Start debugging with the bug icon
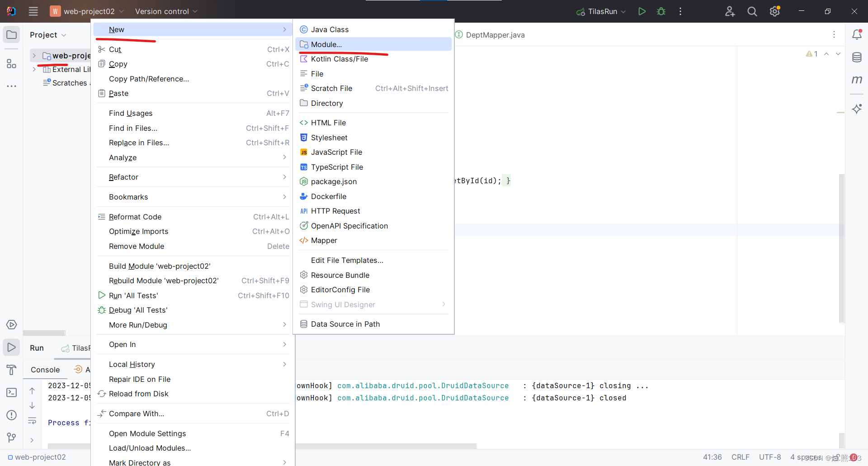This screenshot has height=466, width=868. 661,11
